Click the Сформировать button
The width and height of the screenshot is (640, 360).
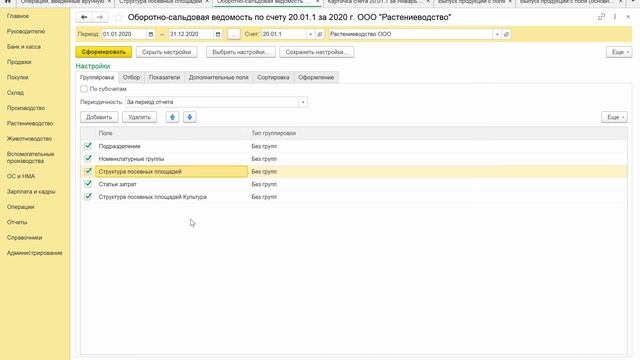coord(104,52)
